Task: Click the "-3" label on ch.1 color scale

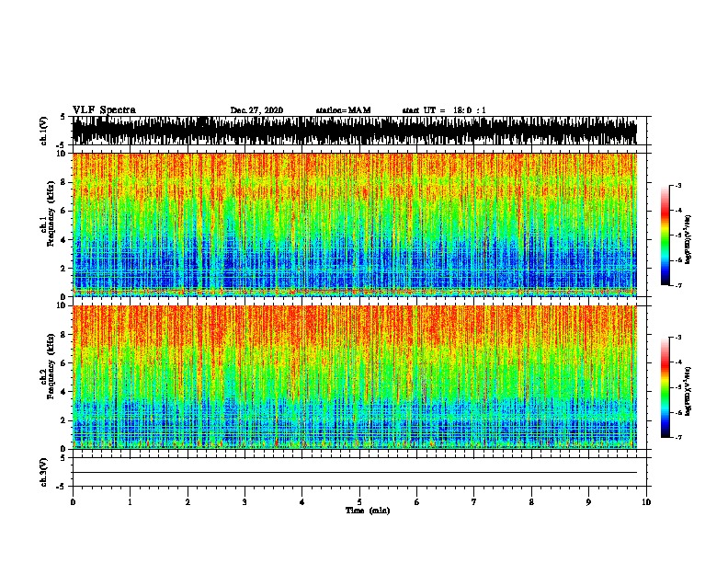Action: coord(677,185)
